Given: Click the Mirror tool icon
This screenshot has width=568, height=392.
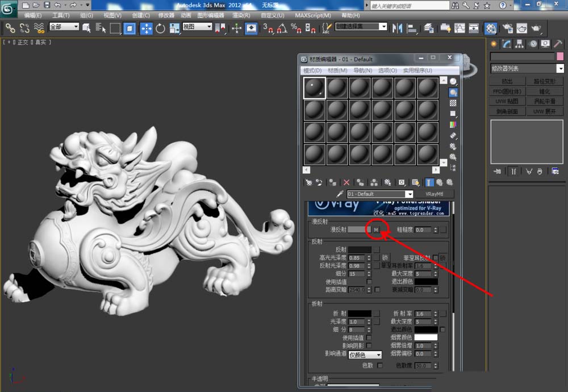Looking at the screenshot, I should point(398,28).
